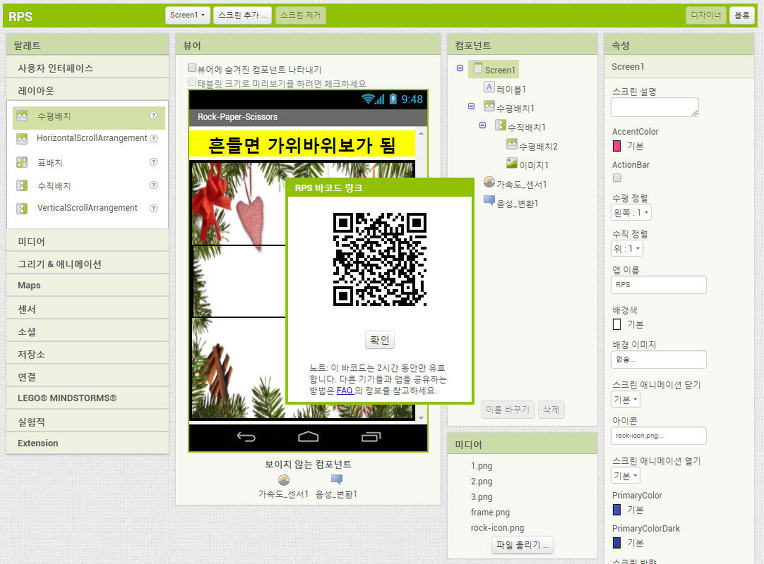
Task: Click 파일 올리기 upload button
Action: (x=522, y=545)
